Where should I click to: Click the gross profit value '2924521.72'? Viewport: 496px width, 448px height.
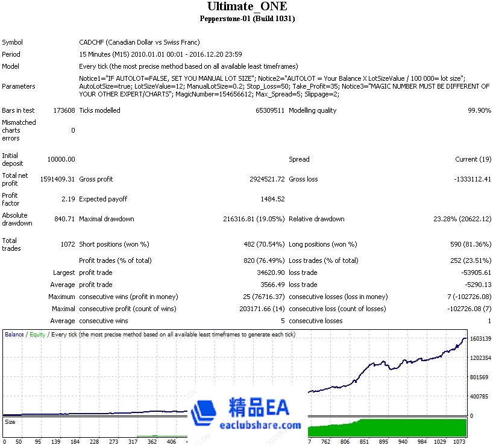pyautogui.click(x=267, y=180)
